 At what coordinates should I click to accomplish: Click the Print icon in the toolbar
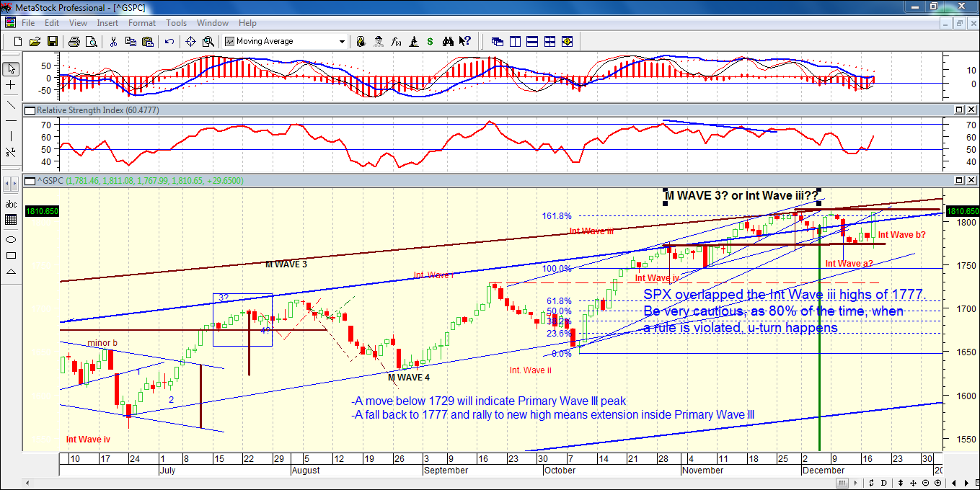click(74, 42)
